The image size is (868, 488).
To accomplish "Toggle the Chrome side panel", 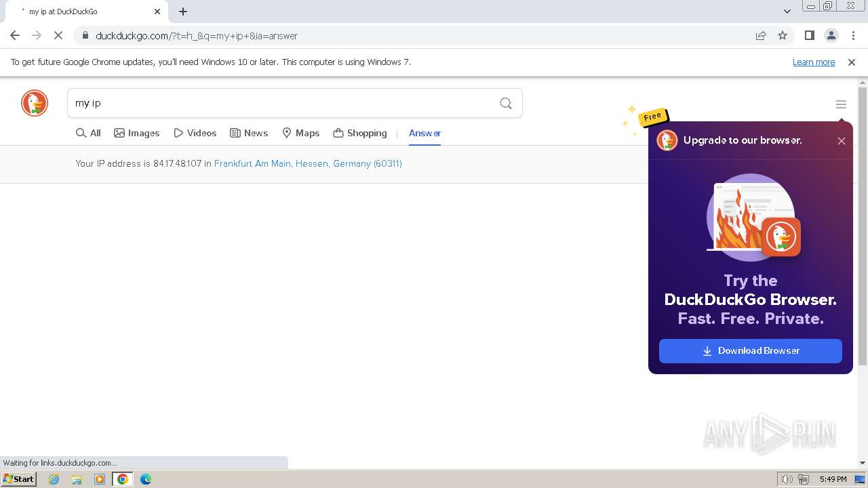I will coord(809,36).
